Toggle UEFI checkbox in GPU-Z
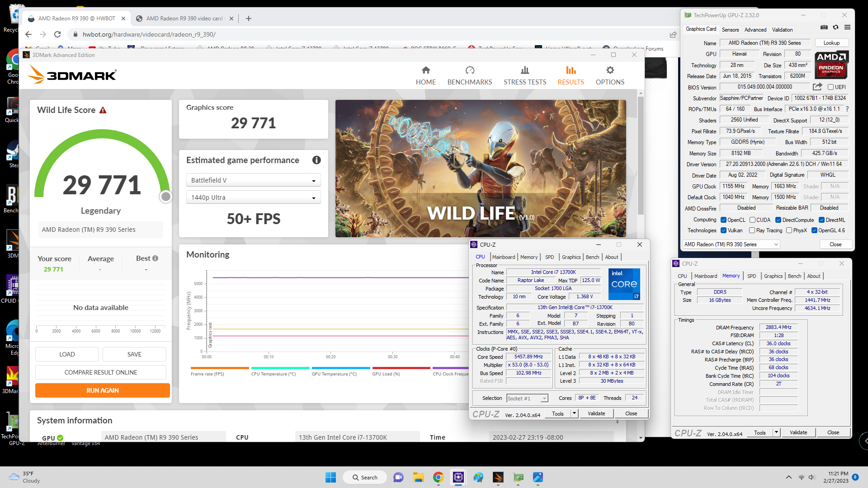Viewport: 868px width, 488px height. point(830,87)
